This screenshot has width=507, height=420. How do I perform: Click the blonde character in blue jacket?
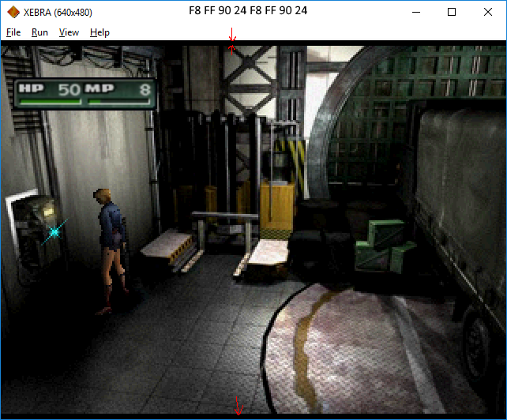coord(110,252)
